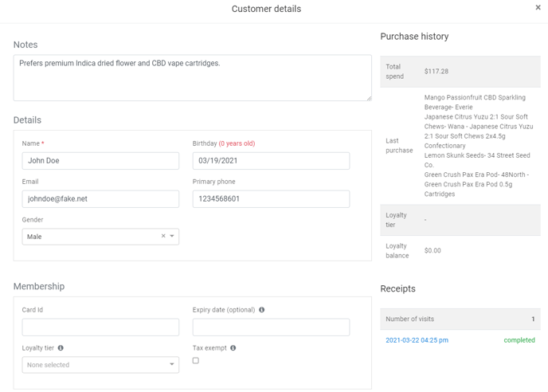Screen dimensions: 548x392
Task: Click info icon next to Expiry date
Action: click(x=261, y=310)
